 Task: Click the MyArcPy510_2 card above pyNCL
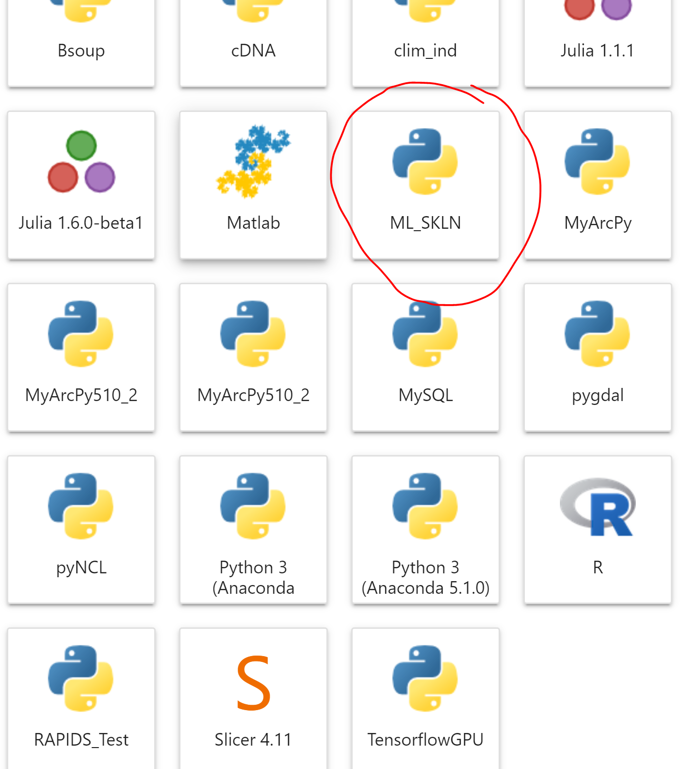coord(81,357)
